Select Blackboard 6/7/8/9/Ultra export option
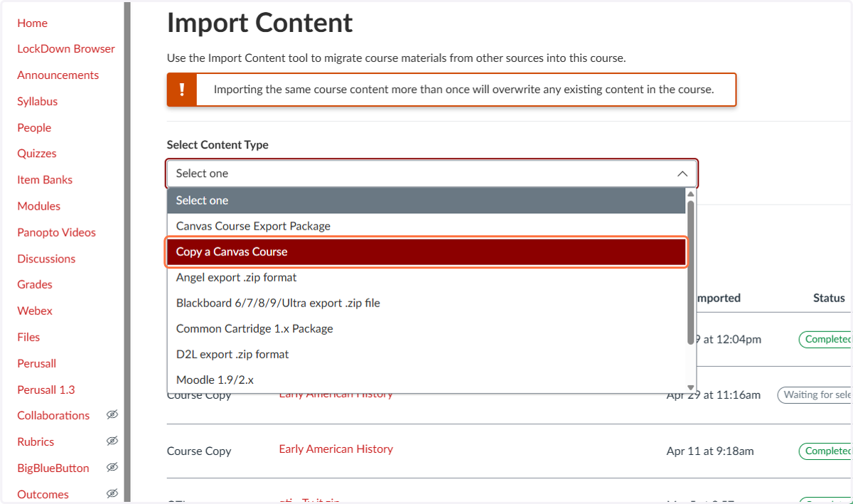Screen dimensions: 853x504 426,303
